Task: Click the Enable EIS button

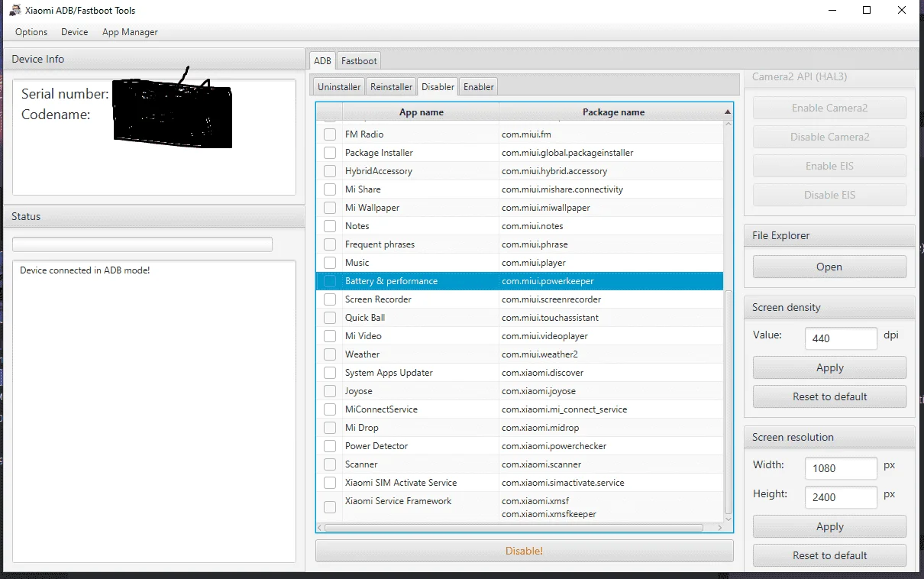Action: click(x=829, y=166)
